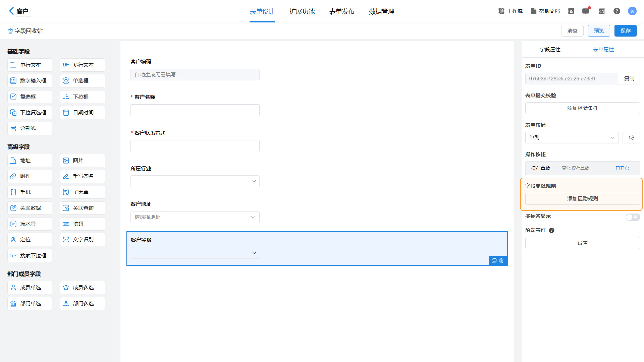Image resolution: width=644 pixels, height=362 pixels.
Task: Select the 单行文本 field component
Action: coord(30,65)
